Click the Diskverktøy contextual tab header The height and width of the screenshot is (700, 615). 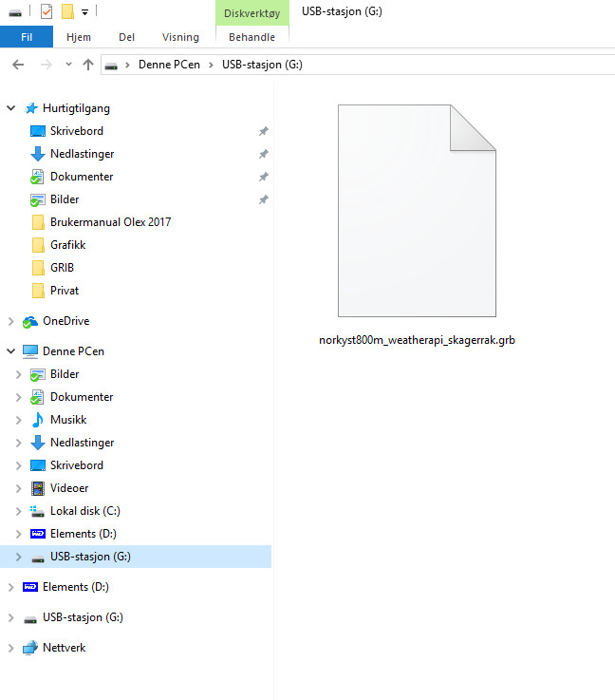[252, 13]
